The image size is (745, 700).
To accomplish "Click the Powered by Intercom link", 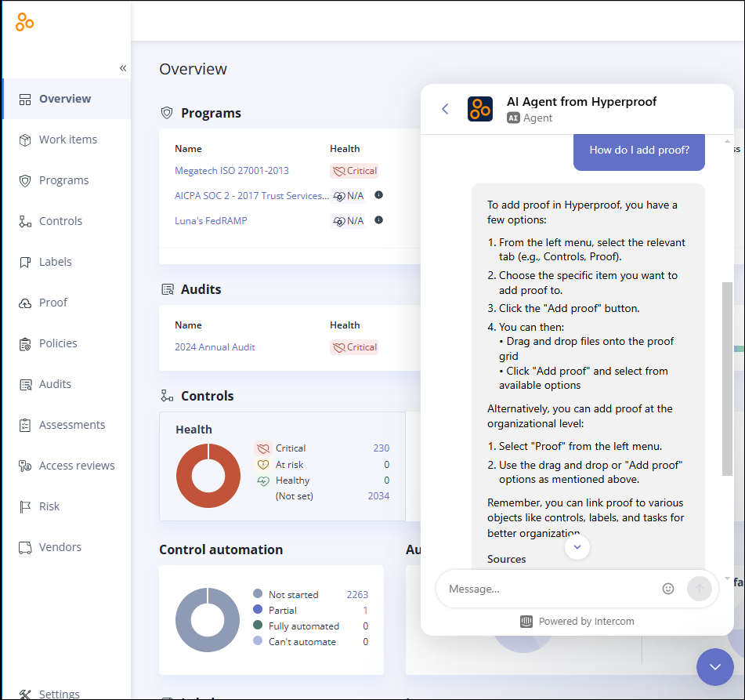I will [577, 621].
